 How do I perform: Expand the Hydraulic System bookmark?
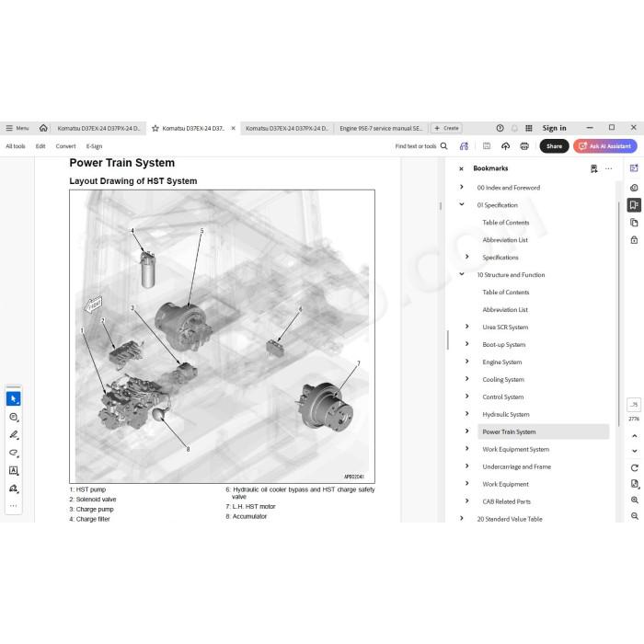pos(467,414)
